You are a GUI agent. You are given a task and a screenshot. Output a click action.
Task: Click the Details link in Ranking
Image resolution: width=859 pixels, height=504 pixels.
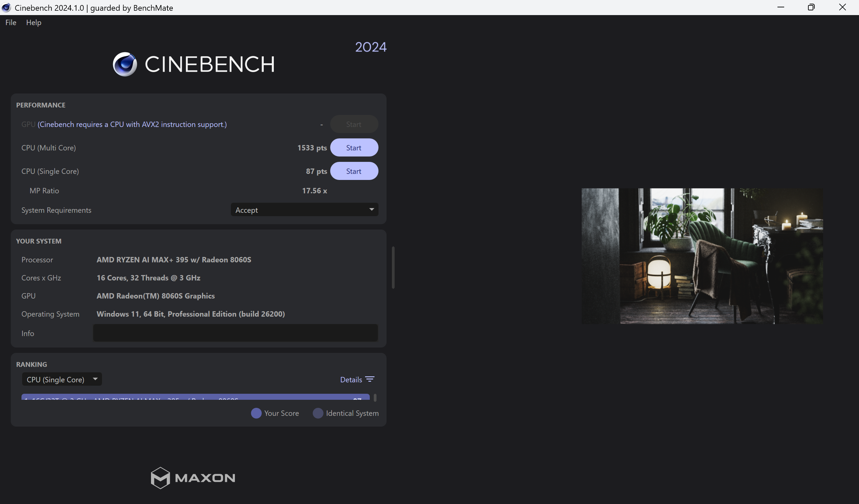(x=351, y=380)
